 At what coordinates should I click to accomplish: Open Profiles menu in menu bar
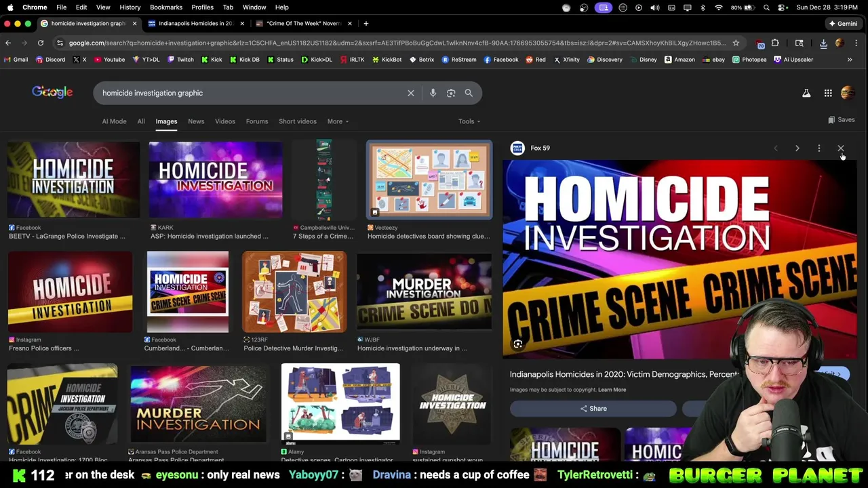pos(202,7)
